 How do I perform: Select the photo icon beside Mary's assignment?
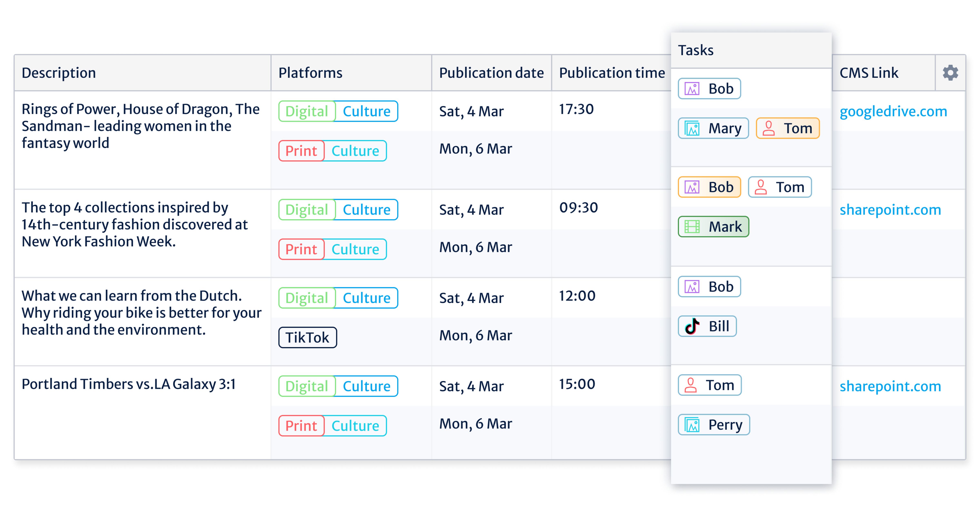pyautogui.click(x=692, y=128)
